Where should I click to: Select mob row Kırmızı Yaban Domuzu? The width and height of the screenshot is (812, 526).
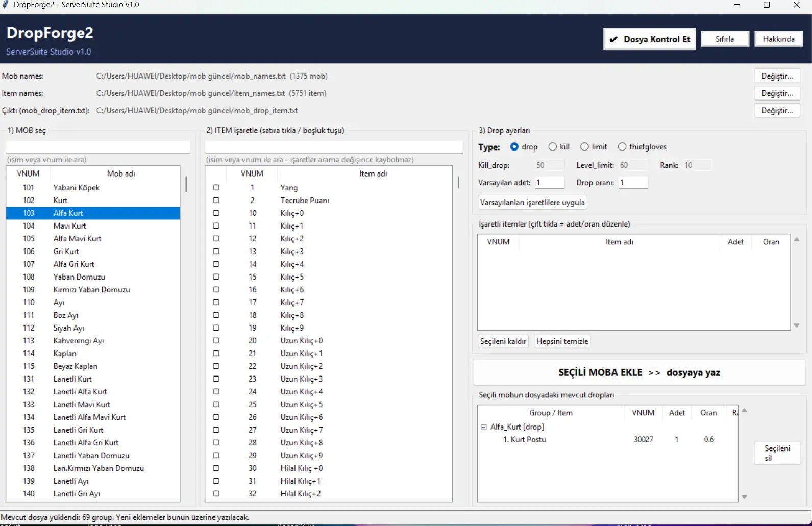point(93,290)
